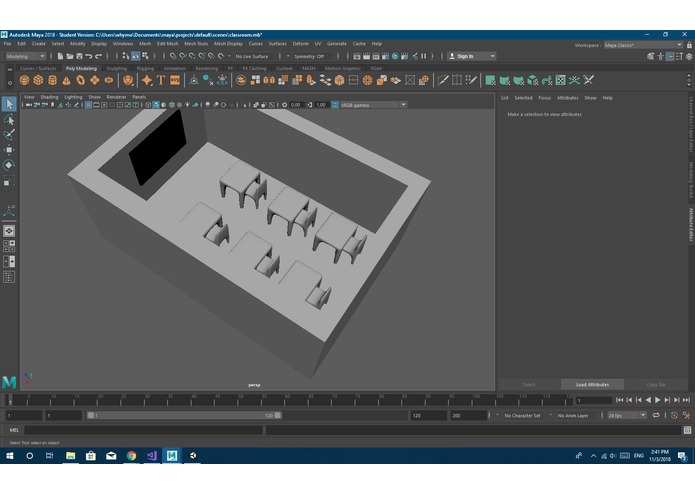This screenshot has height=494, width=695.
Task: Click the Undo arrow icon
Action: pyautogui.click(x=89, y=56)
